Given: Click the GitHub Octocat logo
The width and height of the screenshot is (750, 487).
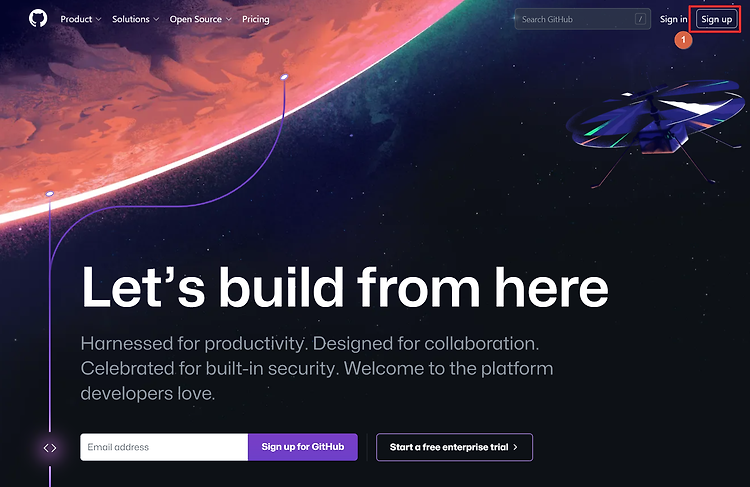Looking at the screenshot, I should (38, 19).
